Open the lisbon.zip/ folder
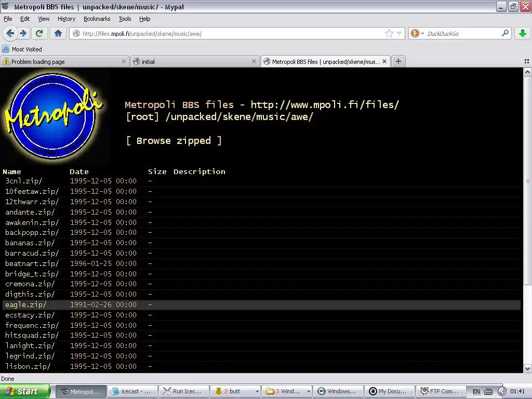 coord(28,366)
